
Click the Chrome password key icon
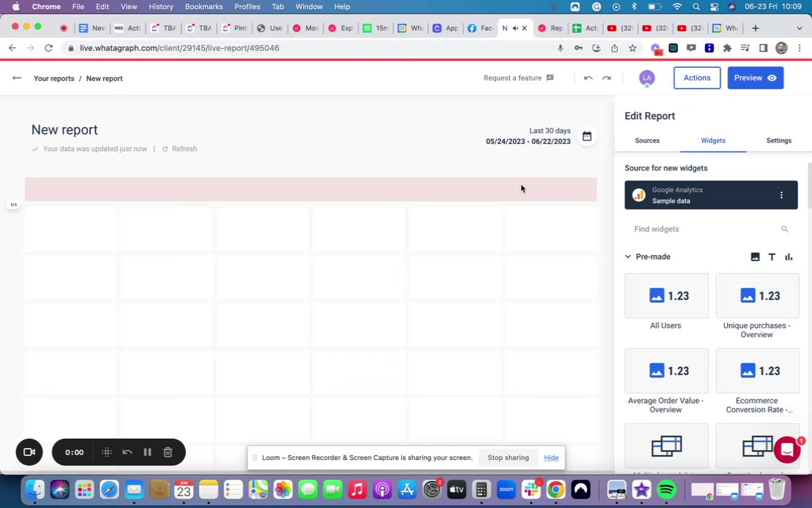578,48
